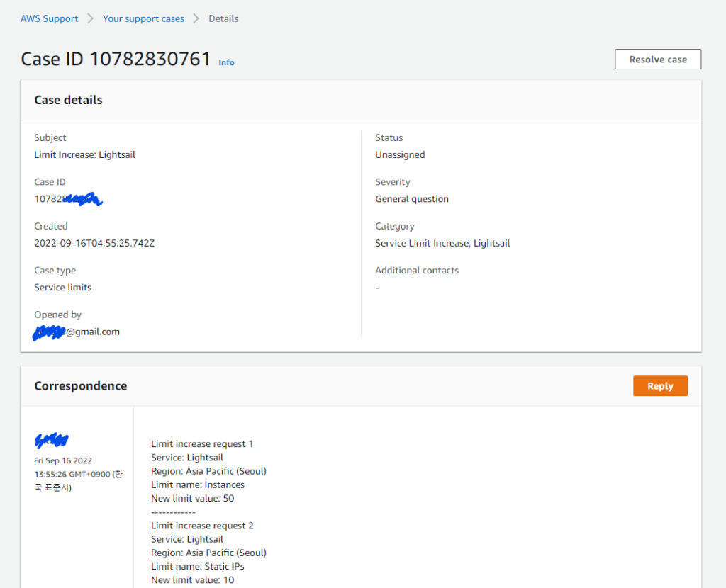Screen dimensions: 726x588
Task: Go to Your support cases breadcrumb
Action: (143, 19)
